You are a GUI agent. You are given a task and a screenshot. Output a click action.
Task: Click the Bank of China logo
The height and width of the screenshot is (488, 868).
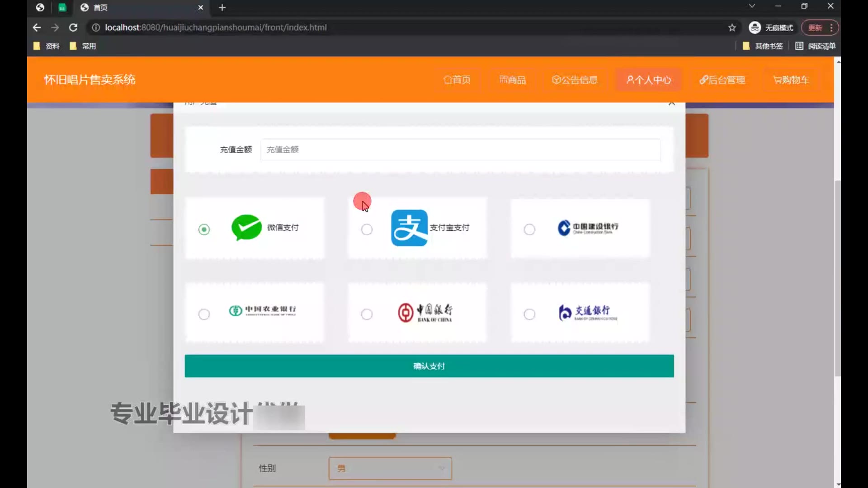click(425, 312)
